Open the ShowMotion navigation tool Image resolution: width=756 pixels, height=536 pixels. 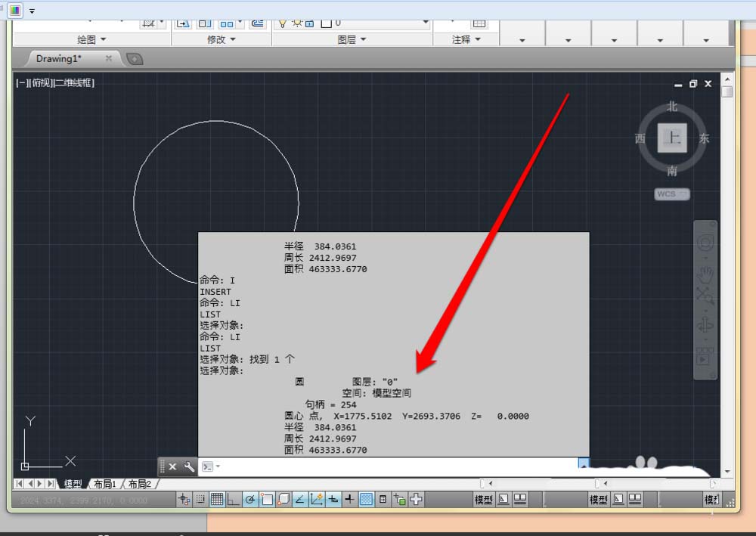(705, 358)
